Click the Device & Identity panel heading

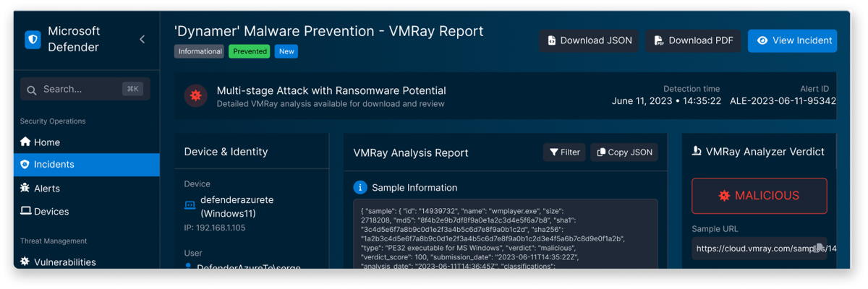coord(226,152)
